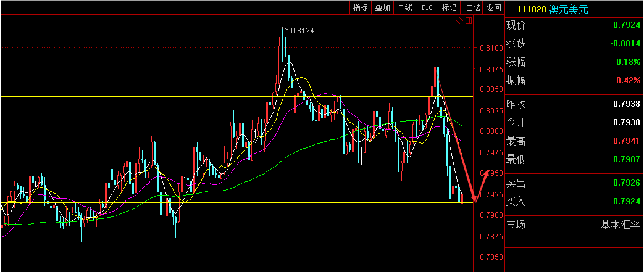This screenshot has height=272, width=644.
Task: Click the 市场 label
Action: point(516,225)
